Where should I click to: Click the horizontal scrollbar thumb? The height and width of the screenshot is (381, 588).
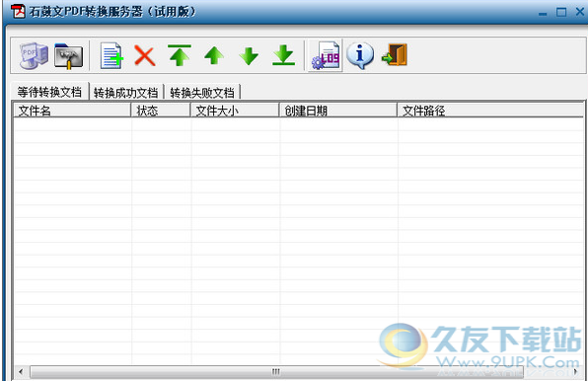276,372
